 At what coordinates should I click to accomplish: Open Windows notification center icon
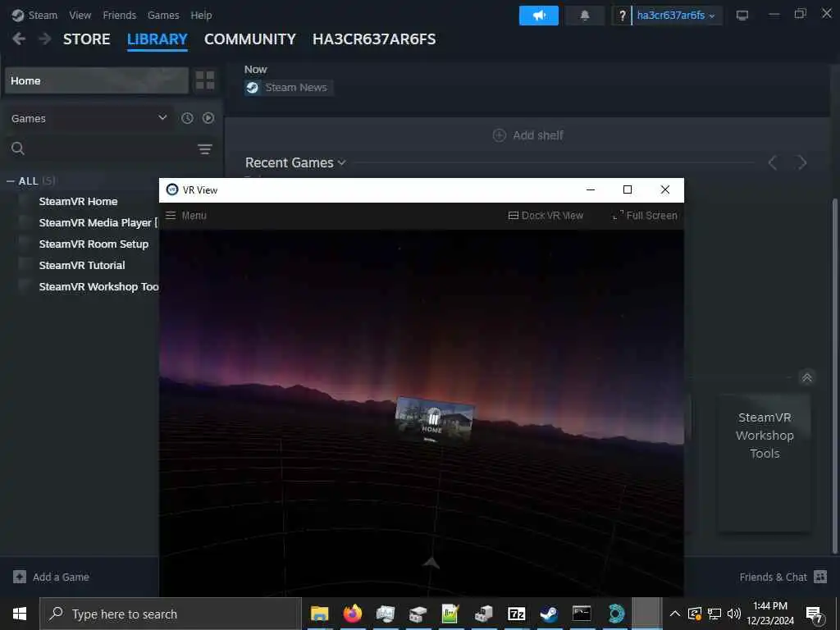815,614
